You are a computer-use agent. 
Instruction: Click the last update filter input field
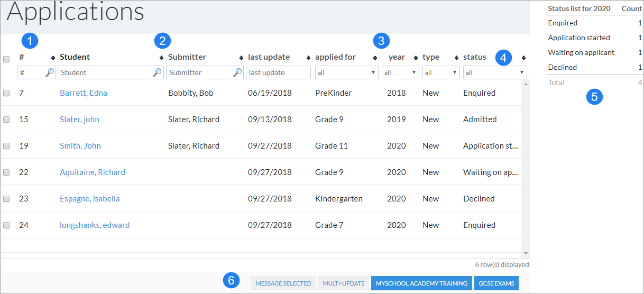coord(278,72)
